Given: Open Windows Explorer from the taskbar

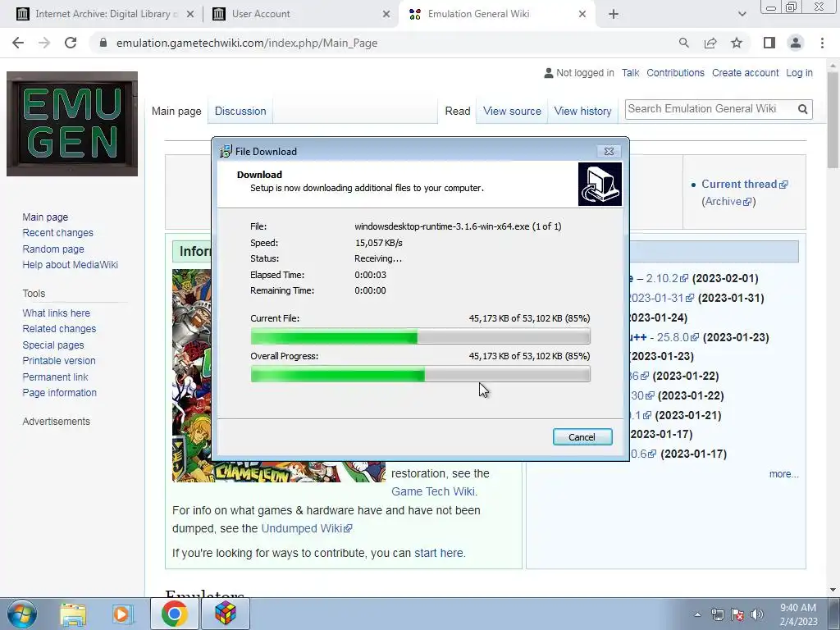Looking at the screenshot, I should point(73,614).
